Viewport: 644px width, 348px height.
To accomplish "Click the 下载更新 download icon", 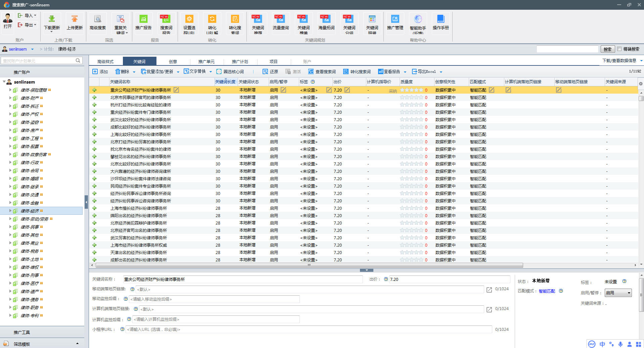I will [x=52, y=19].
